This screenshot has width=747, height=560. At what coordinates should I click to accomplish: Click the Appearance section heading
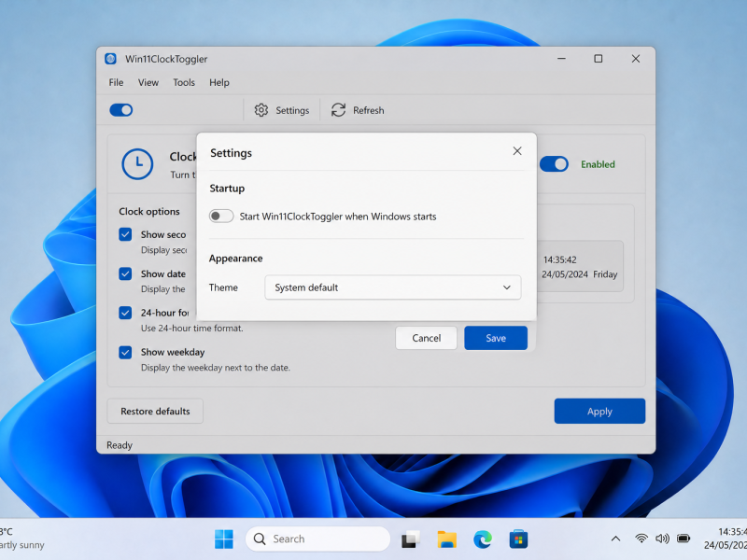pyautogui.click(x=236, y=259)
